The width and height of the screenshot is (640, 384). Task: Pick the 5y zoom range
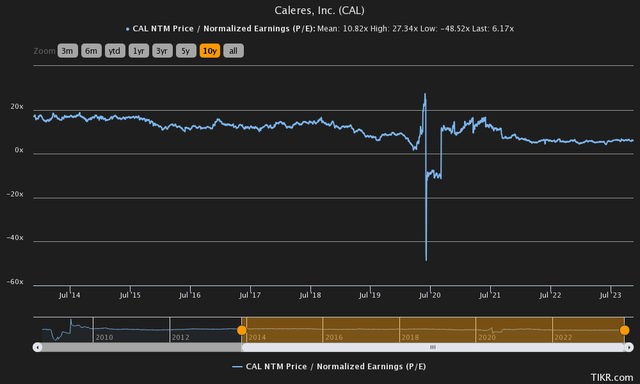point(186,51)
